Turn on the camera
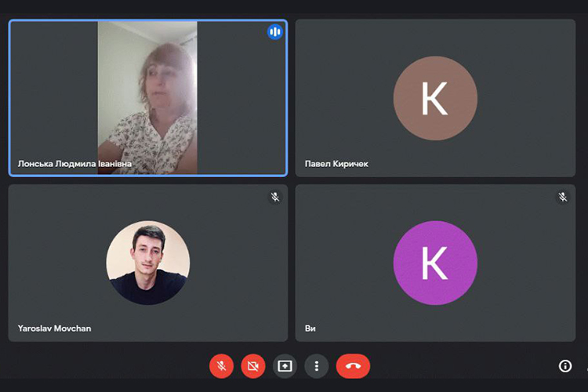This screenshot has width=588, height=392. click(253, 366)
